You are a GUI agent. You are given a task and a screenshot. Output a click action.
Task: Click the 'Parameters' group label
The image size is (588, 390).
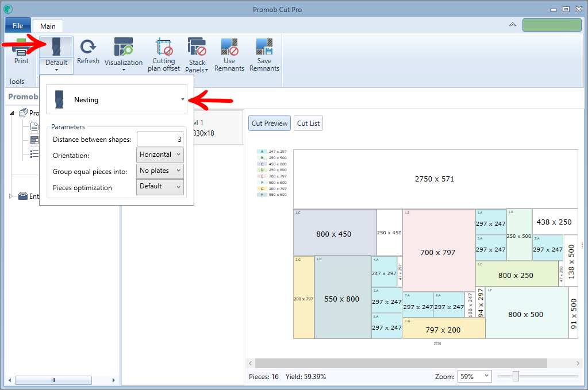click(x=68, y=126)
